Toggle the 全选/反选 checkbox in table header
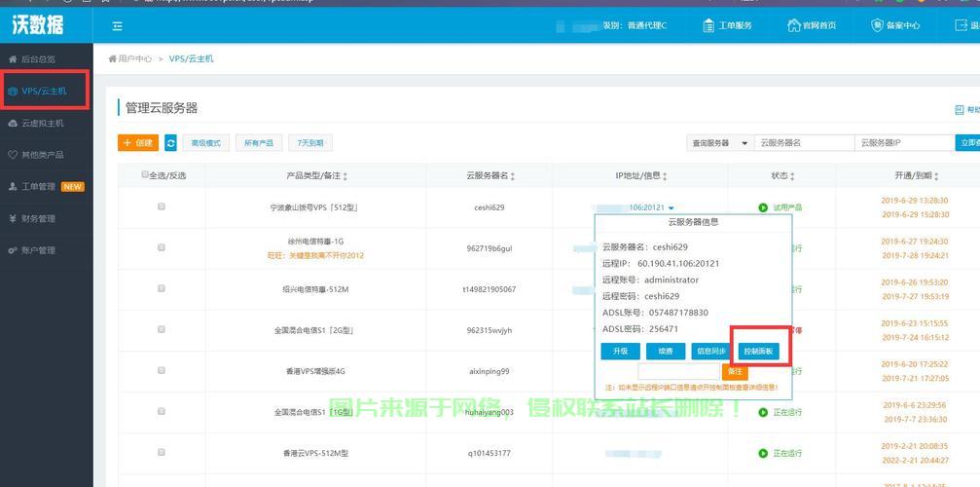This screenshot has width=980, height=487. coord(145,175)
